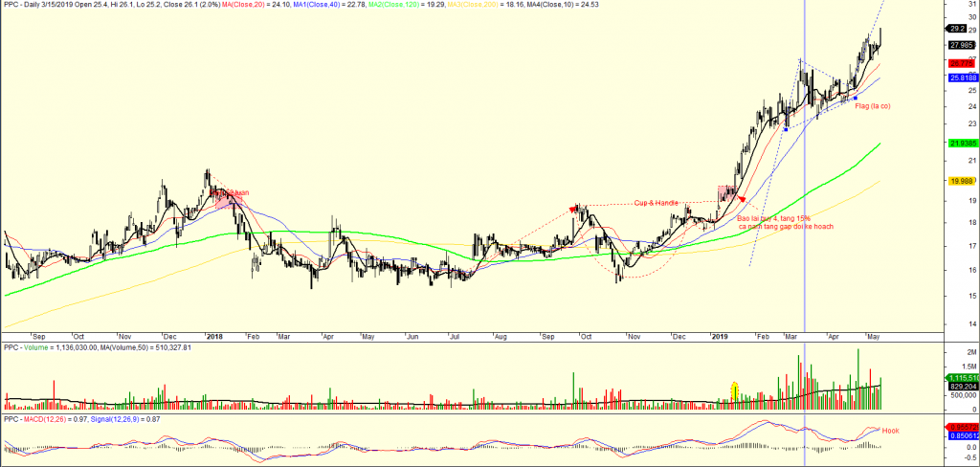This screenshot has height=467, width=980.
Task: Click the red down arrow above 'Bao lai' note
Action: [x=743, y=198]
